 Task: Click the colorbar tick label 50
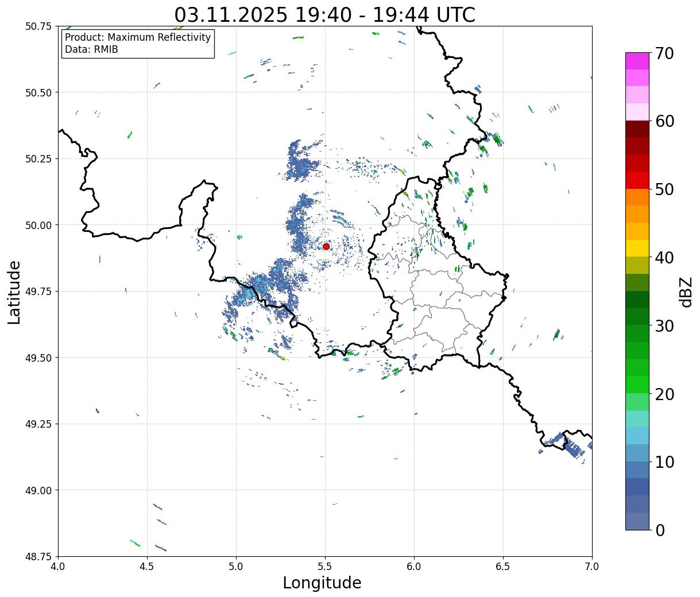coord(664,189)
